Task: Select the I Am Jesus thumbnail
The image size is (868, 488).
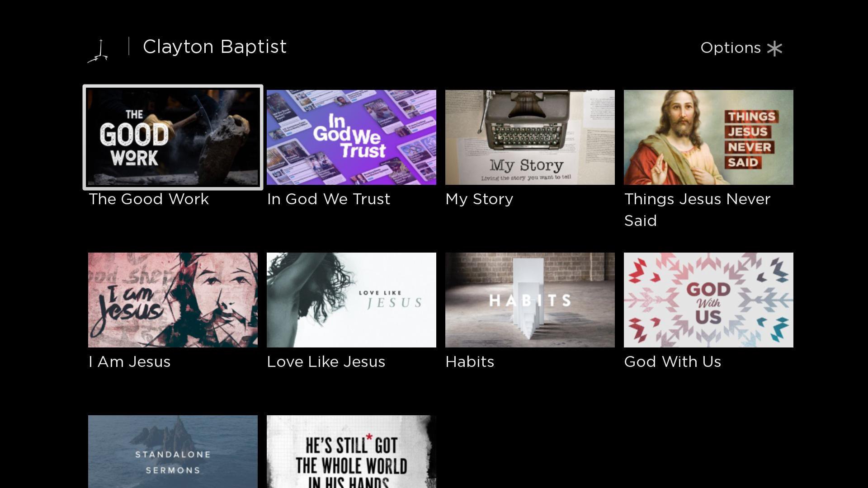Action: pos(173,300)
